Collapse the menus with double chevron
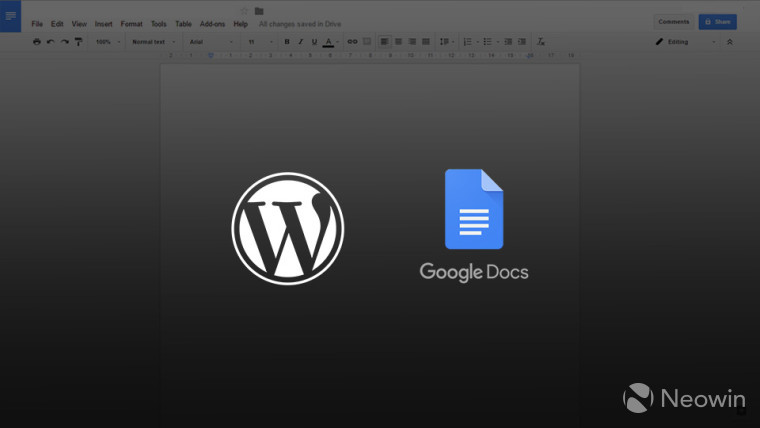 pyautogui.click(x=729, y=42)
